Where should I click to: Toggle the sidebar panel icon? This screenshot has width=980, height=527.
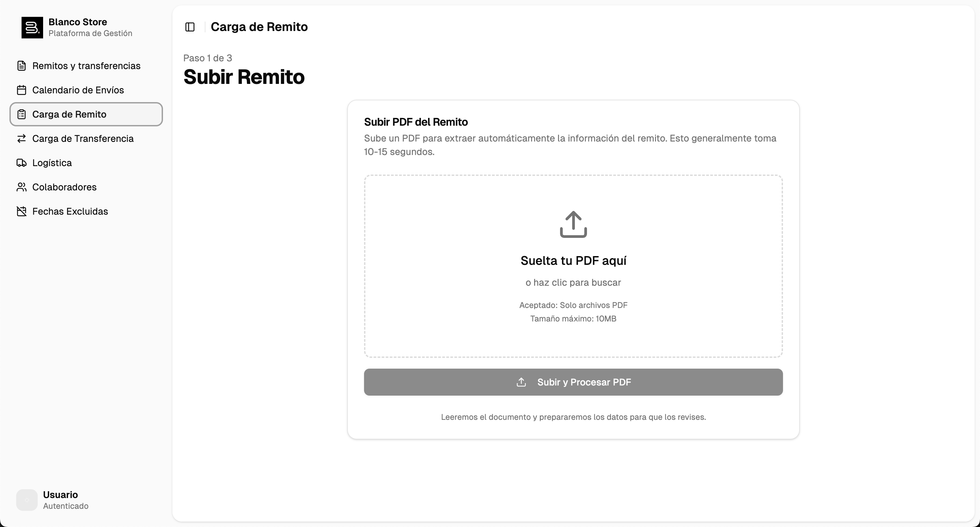190,27
